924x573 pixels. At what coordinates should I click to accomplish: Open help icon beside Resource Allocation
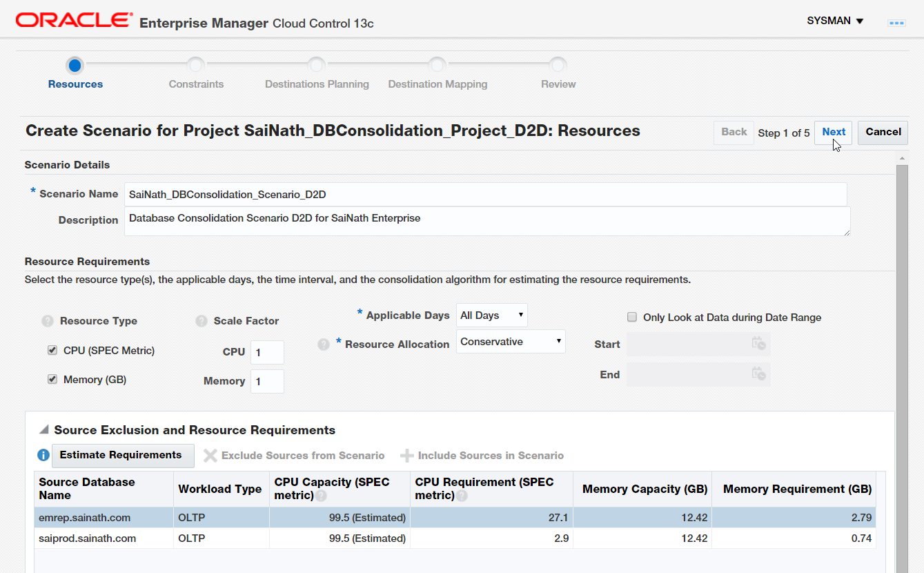point(324,344)
